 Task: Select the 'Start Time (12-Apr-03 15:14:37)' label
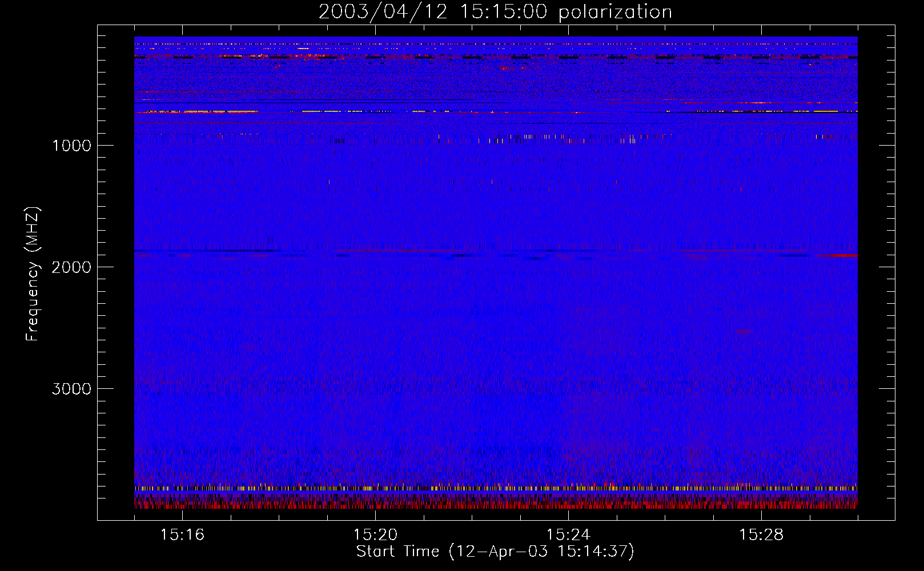pos(495,552)
